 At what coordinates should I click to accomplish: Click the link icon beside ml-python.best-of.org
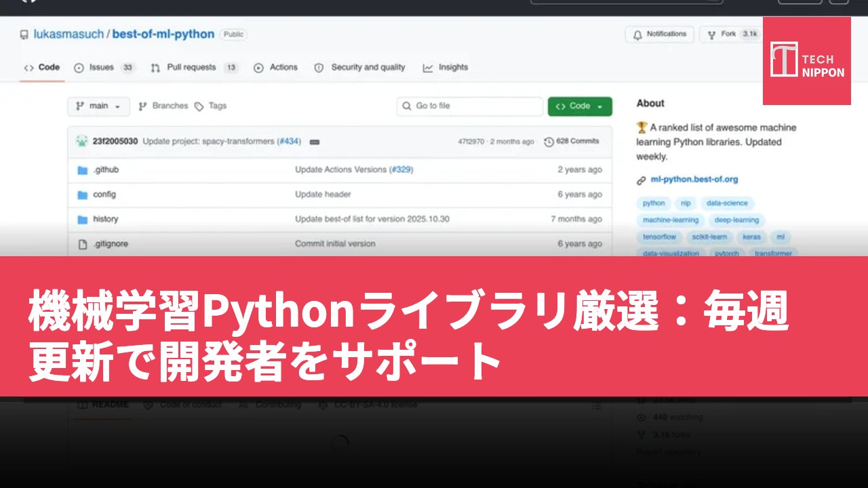(x=641, y=180)
